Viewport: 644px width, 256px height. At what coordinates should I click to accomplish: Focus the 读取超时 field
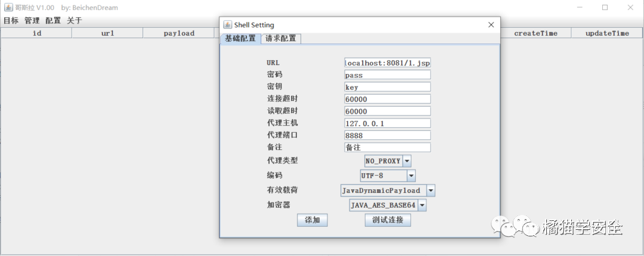point(388,111)
